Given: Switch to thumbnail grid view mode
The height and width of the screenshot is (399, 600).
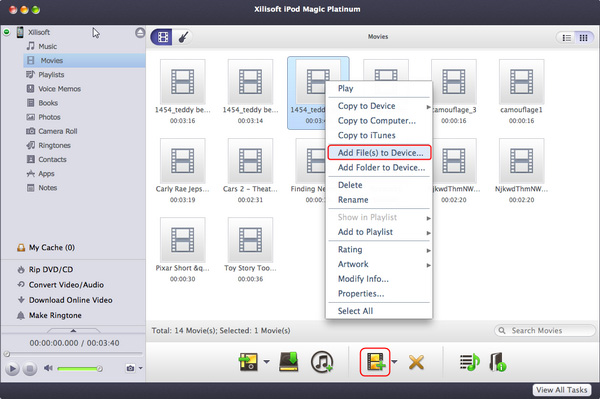Looking at the screenshot, I should tap(584, 37).
